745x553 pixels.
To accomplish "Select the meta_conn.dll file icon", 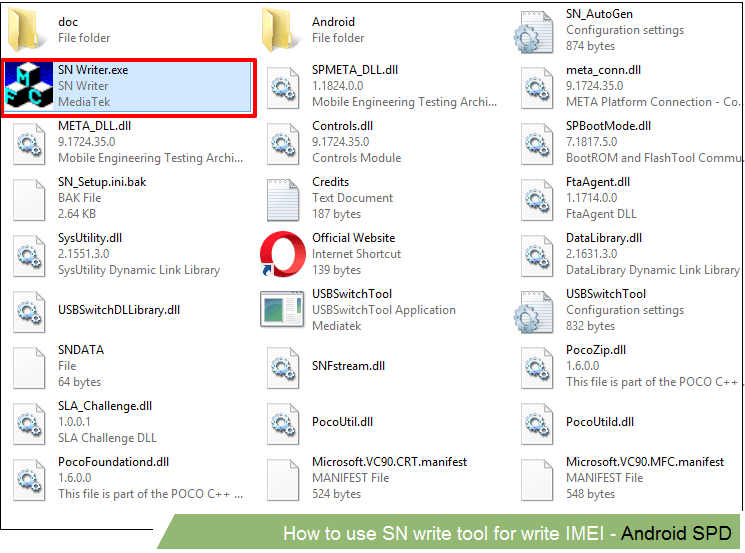I will click(537, 88).
